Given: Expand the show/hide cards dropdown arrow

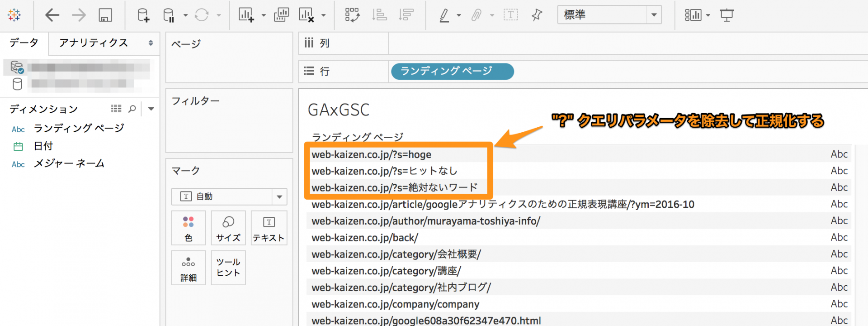Looking at the screenshot, I should [708, 15].
